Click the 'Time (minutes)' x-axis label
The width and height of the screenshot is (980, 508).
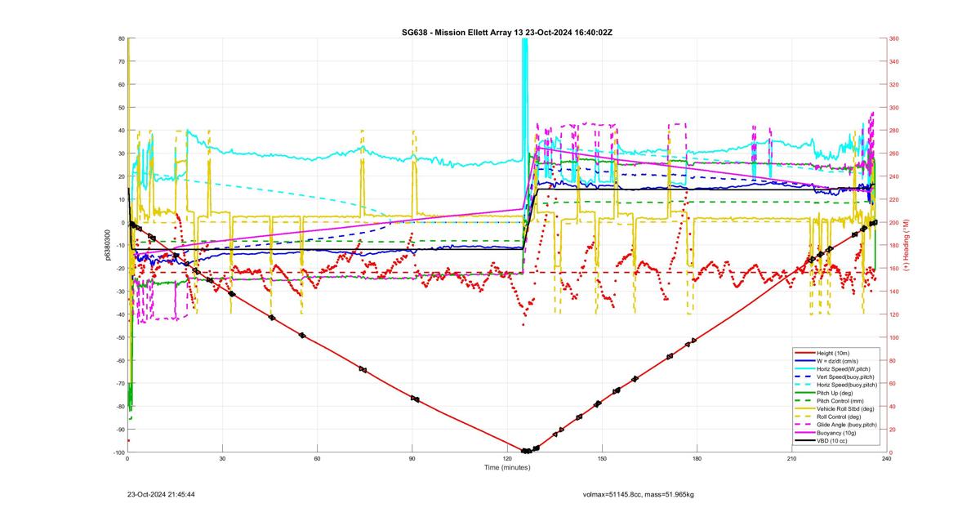(x=506, y=467)
